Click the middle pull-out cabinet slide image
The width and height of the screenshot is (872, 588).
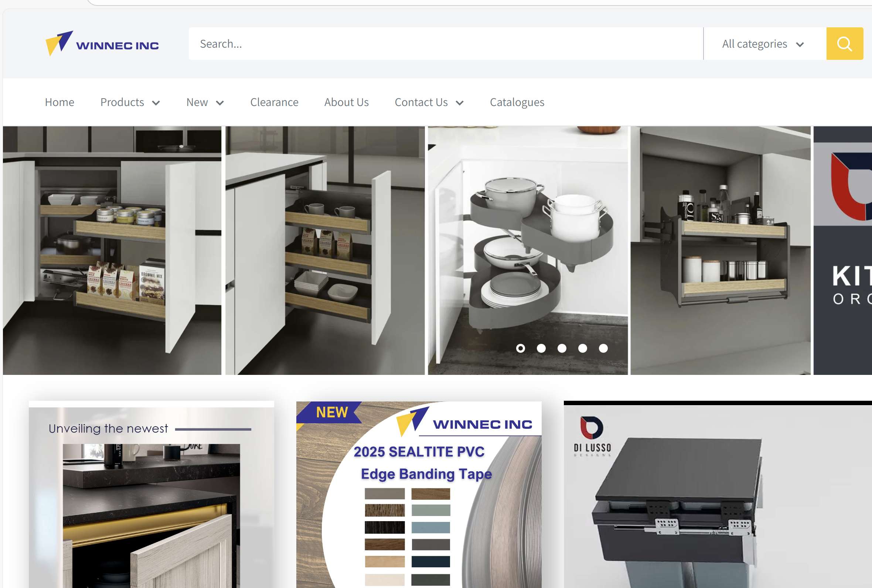[x=325, y=250]
